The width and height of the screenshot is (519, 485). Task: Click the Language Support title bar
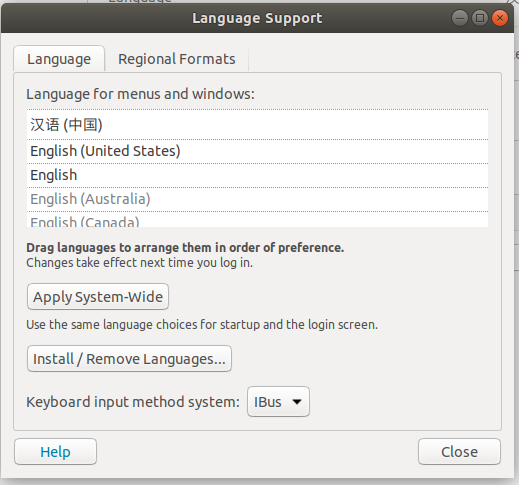click(x=257, y=18)
